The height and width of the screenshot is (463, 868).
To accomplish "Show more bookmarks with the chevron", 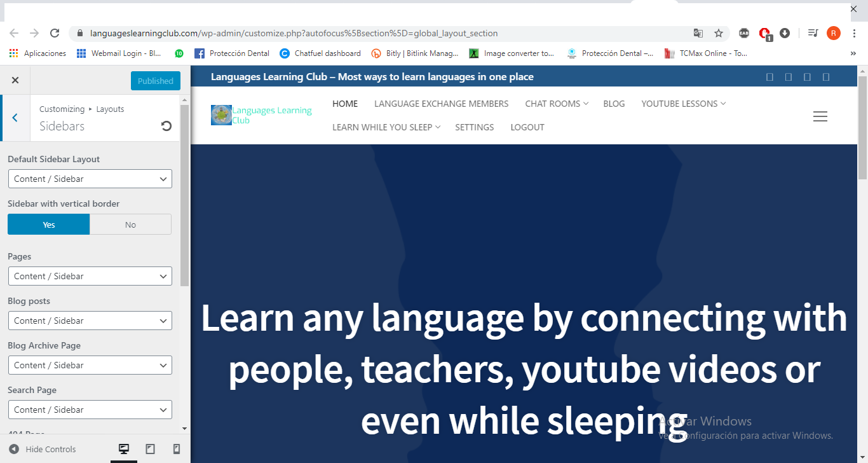I will pyautogui.click(x=853, y=54).
